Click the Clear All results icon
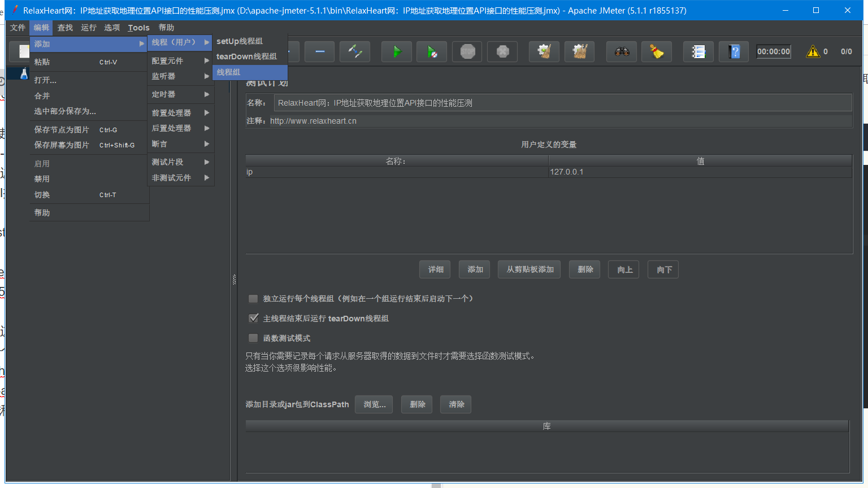This screenshot has width=868, height=488. click(580, 51)
